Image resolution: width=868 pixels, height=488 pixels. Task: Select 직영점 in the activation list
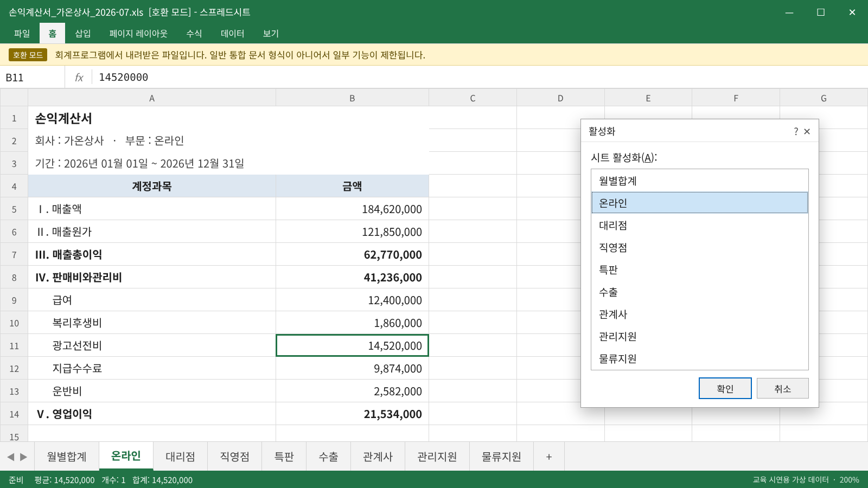pyautogui.click(x=699, y=247)
